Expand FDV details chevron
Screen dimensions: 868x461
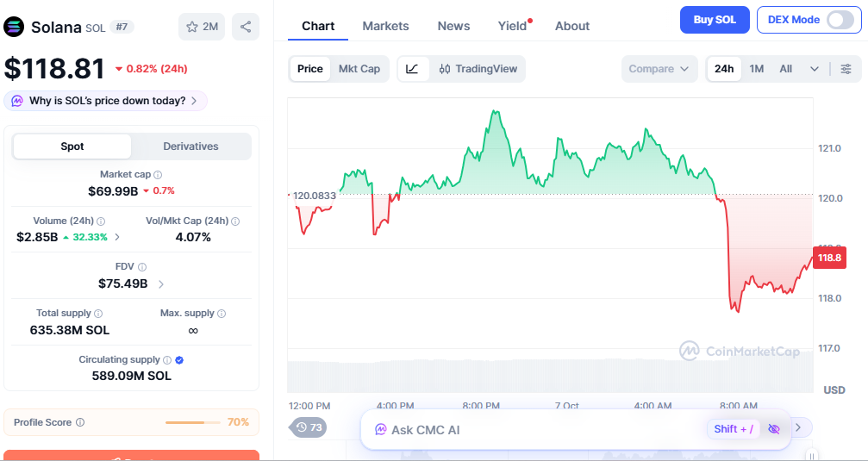pyautogui.click(x=161, y=284)
